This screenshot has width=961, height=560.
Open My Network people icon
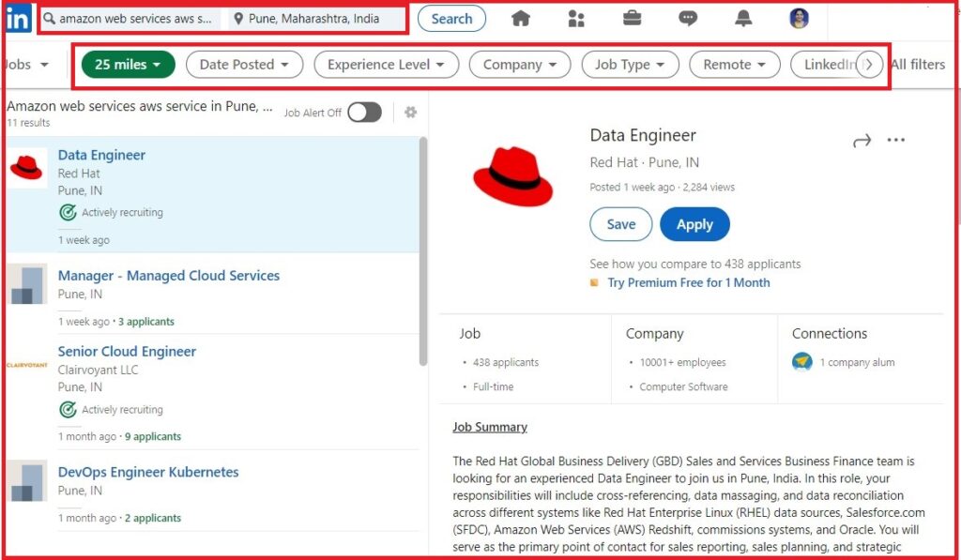tap(576, 19)
